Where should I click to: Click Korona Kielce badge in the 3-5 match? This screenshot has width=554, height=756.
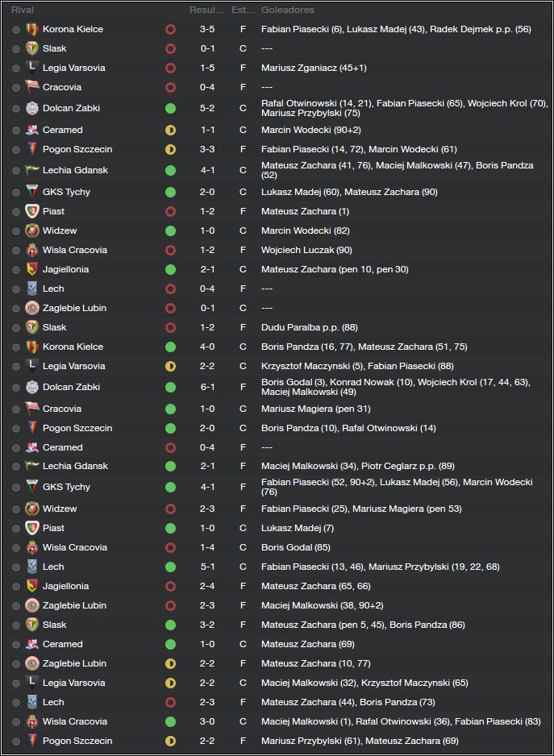coord(31,29)
